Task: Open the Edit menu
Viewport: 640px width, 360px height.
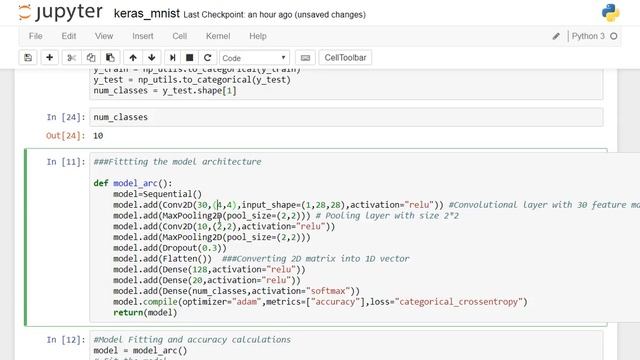Action: point(69,36)
